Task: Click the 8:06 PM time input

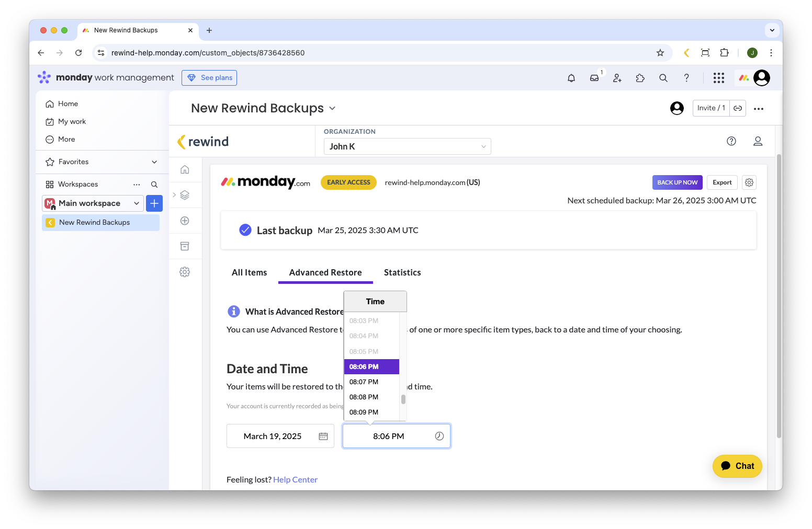Action: pos(397,436)
